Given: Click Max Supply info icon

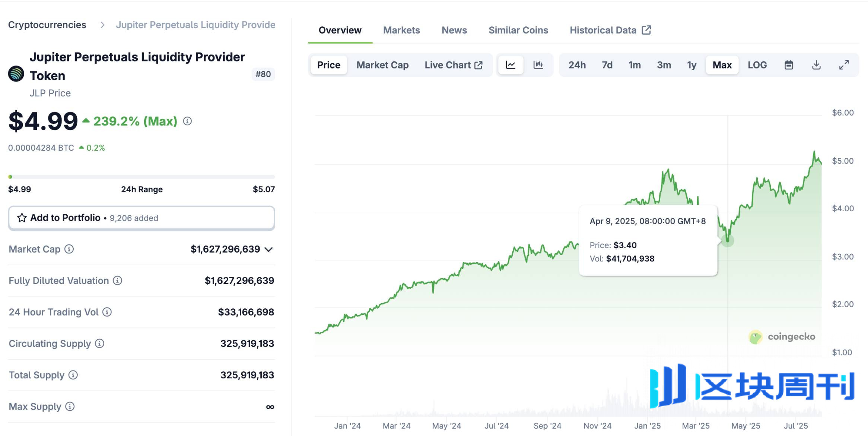Looking at the screenshot, I should coord(70,406).
